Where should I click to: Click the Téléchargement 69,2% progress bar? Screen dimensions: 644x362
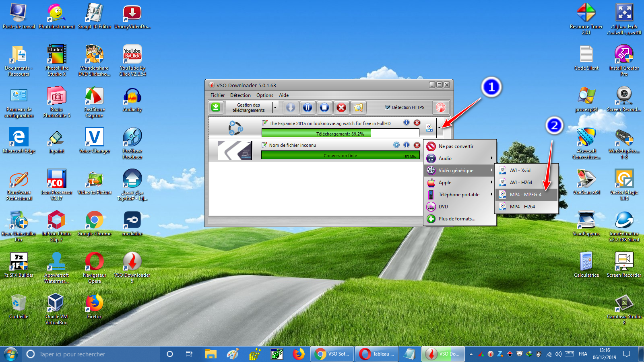pos(340,134)
